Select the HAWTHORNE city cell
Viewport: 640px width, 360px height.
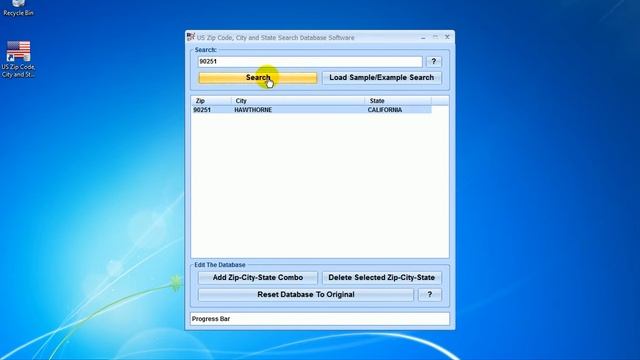click(253, 110)
